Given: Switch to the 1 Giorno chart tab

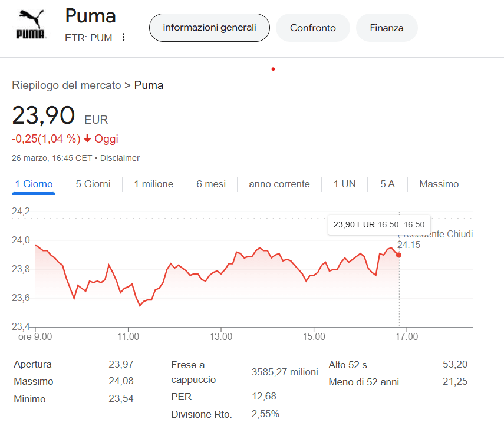Looking at the screenshot, I should [34, 184].
